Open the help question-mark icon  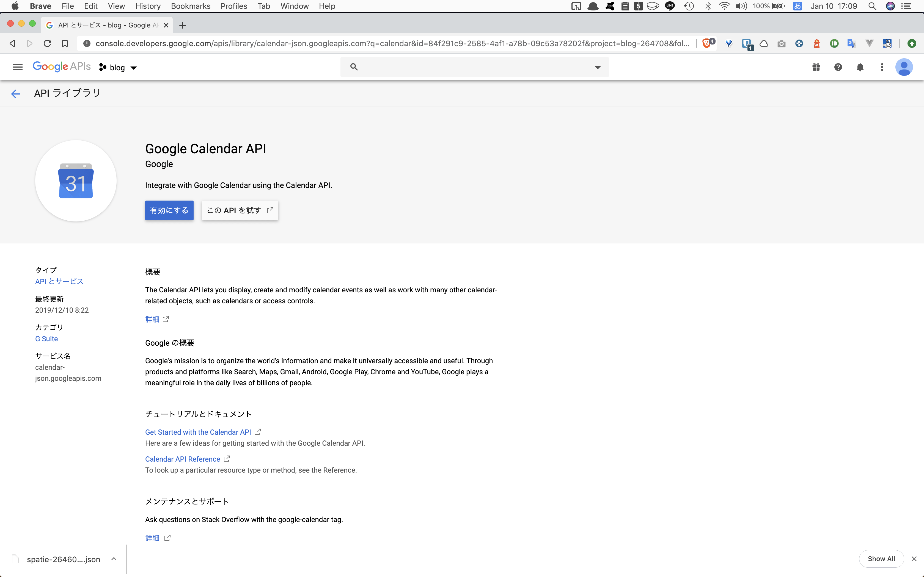point(838,67)
